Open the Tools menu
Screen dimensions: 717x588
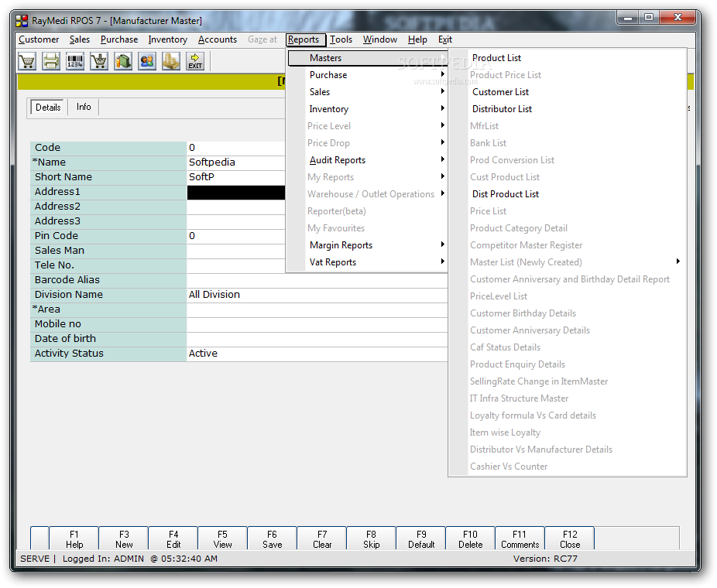point(341,39)
